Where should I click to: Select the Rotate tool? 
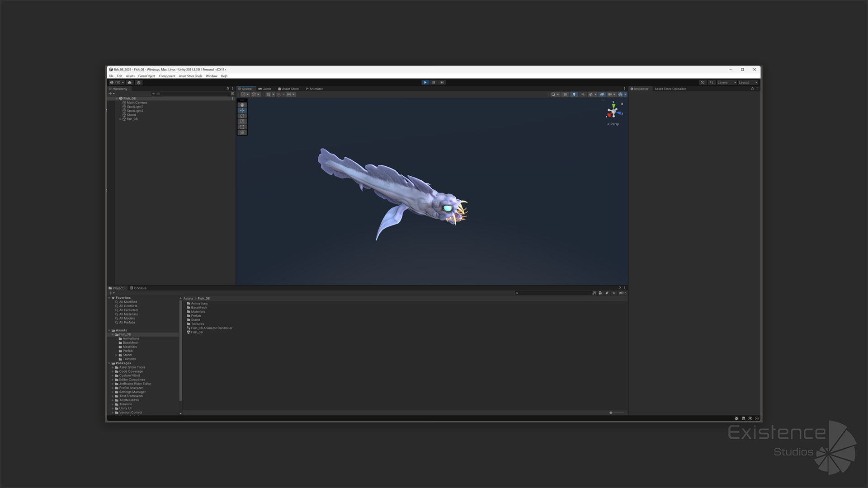tap(242, 116)
